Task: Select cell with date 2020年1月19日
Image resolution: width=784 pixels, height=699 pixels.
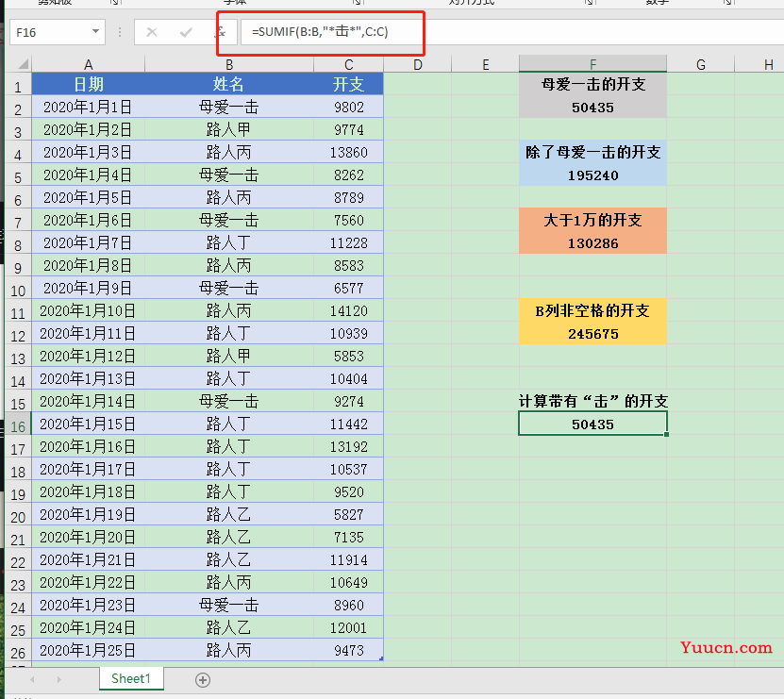Action: pyautogui.click(x=88, y=514)
